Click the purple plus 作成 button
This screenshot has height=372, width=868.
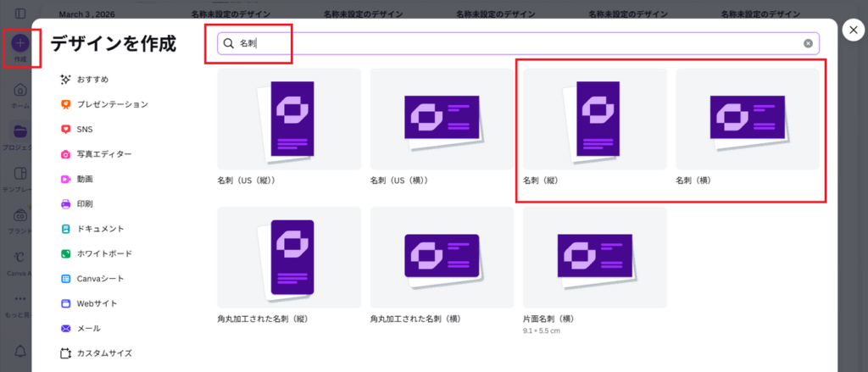[20, 43]
